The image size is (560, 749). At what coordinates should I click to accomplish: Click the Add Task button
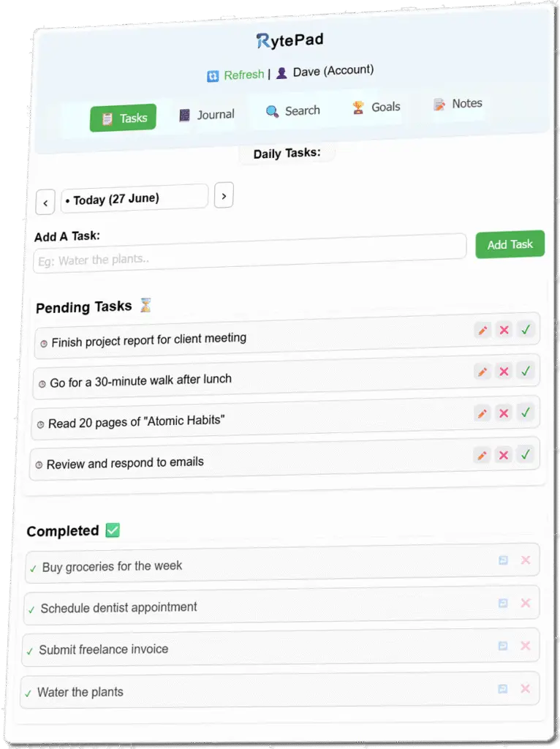[x=510, y=244]
